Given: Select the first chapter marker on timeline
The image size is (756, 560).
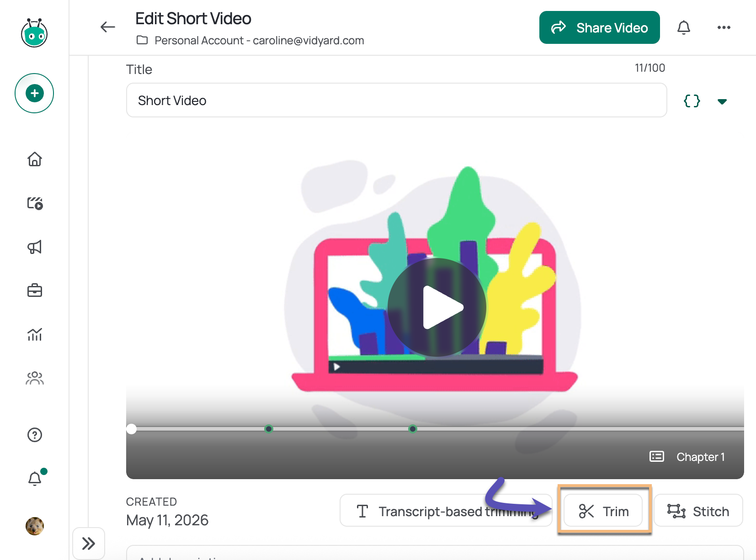Looking at the screenshot, I should click(269, 429).
